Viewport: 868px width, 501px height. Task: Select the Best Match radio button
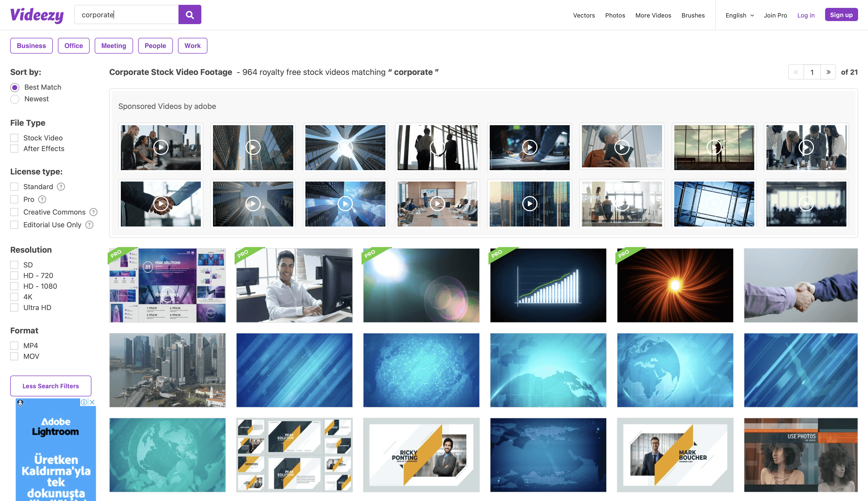point(14,87)
